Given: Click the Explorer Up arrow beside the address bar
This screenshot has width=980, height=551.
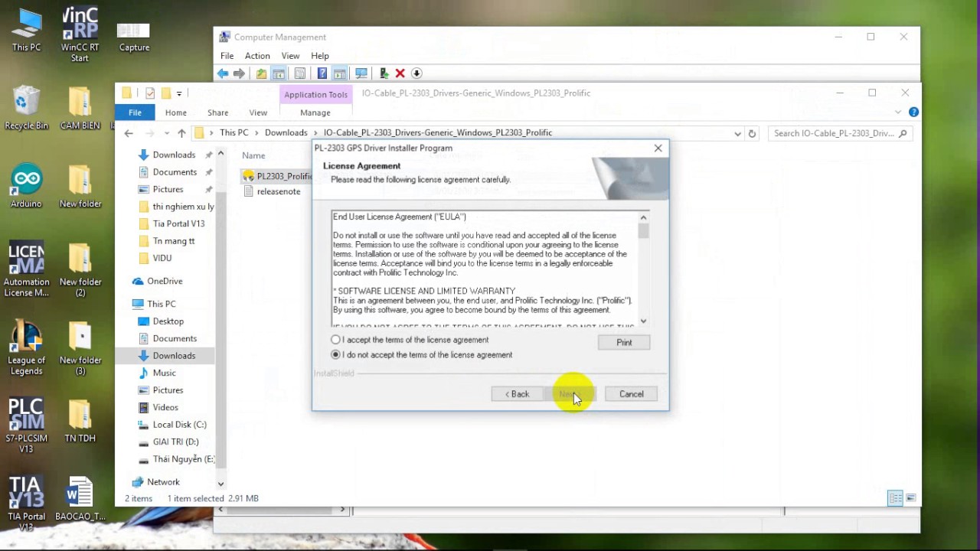Looking at the screenshot, I should pos(181,133).
